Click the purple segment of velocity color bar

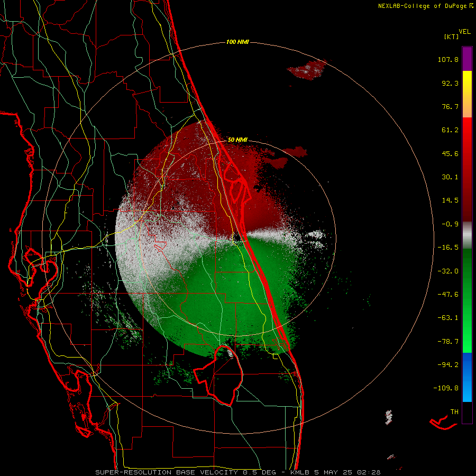tap(467, 59)
